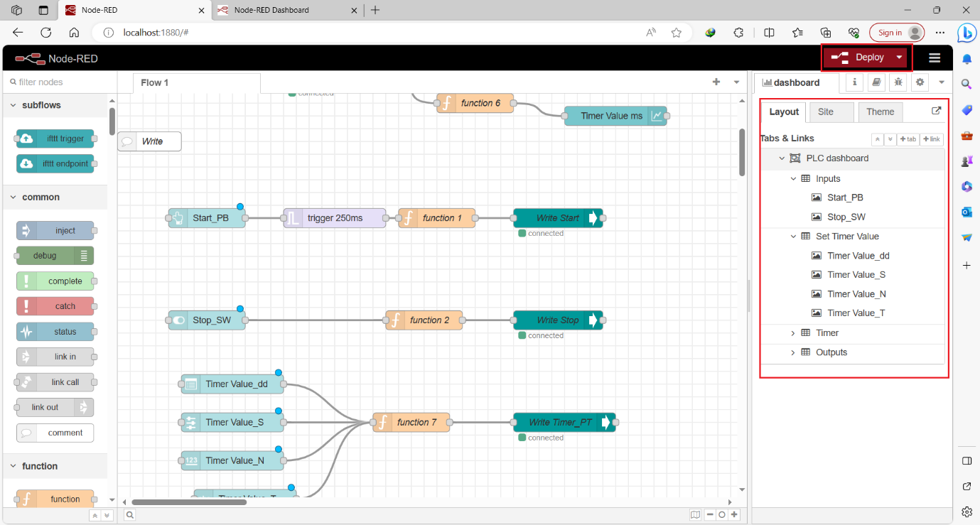Toggle the flow minimap view icon
Screen dimensions: 980x525
tap(695, 514)
